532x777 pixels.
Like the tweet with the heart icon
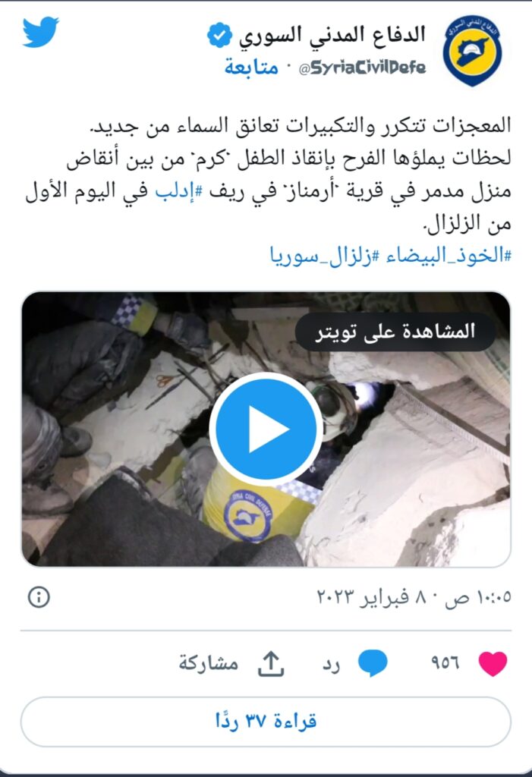(493, 663)
